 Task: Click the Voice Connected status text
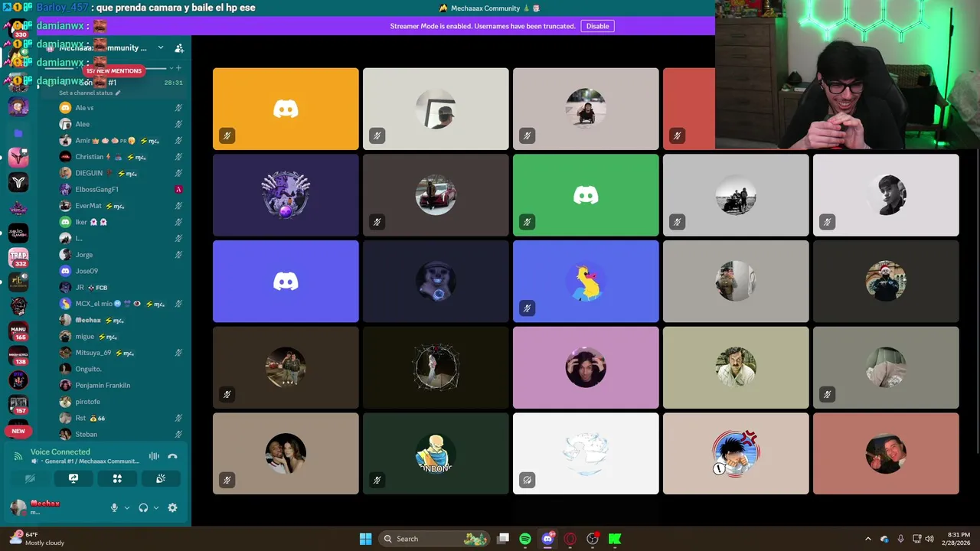60,452
